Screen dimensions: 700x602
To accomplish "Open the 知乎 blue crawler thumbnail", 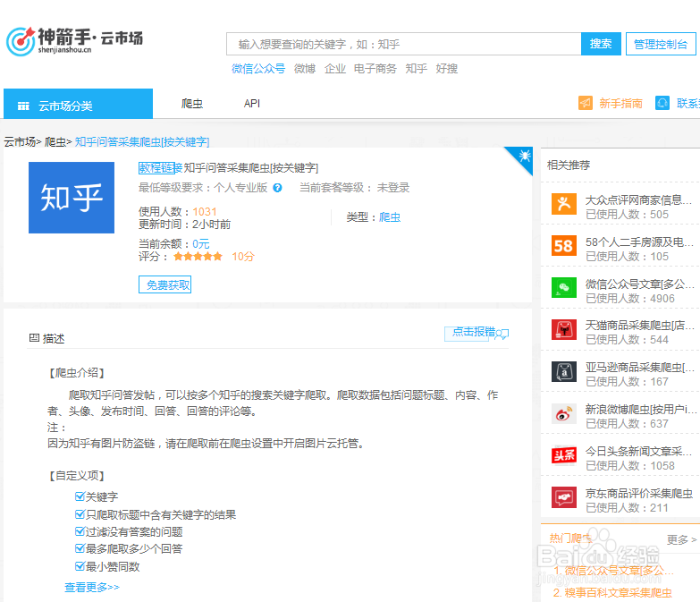I will 72,198.
